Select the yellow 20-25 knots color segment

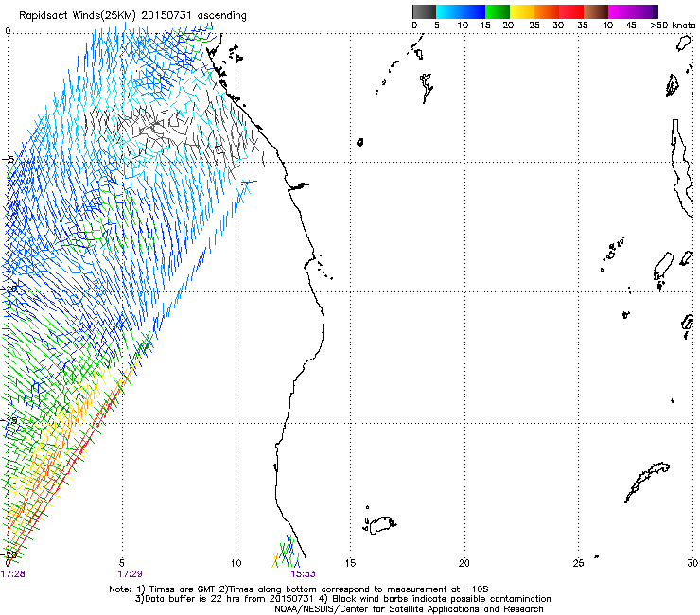(522, 11)
